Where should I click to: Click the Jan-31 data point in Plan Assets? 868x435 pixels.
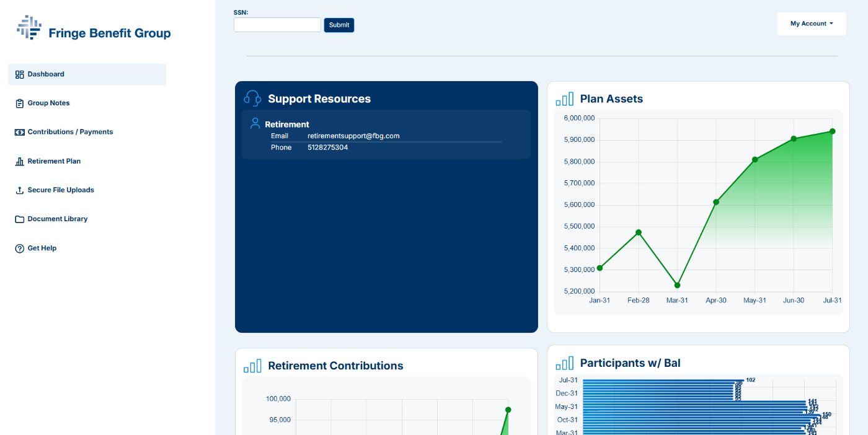coord(600,268)
